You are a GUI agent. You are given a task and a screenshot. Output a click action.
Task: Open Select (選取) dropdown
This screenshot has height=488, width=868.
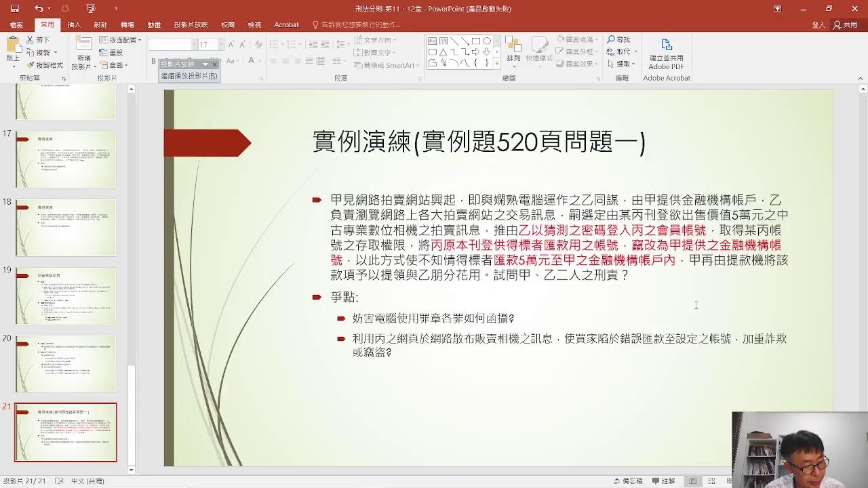621,64
